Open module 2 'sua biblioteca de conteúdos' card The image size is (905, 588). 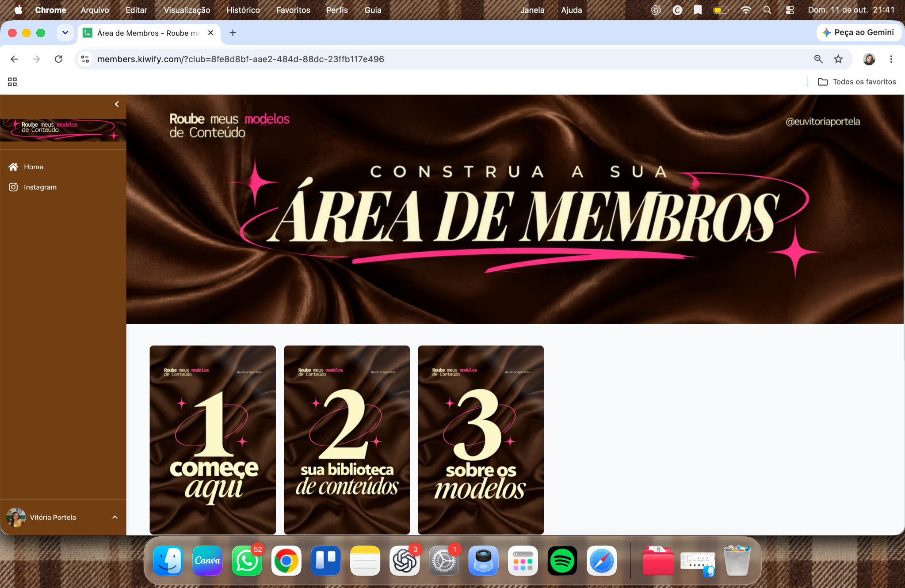click(347, 440)
